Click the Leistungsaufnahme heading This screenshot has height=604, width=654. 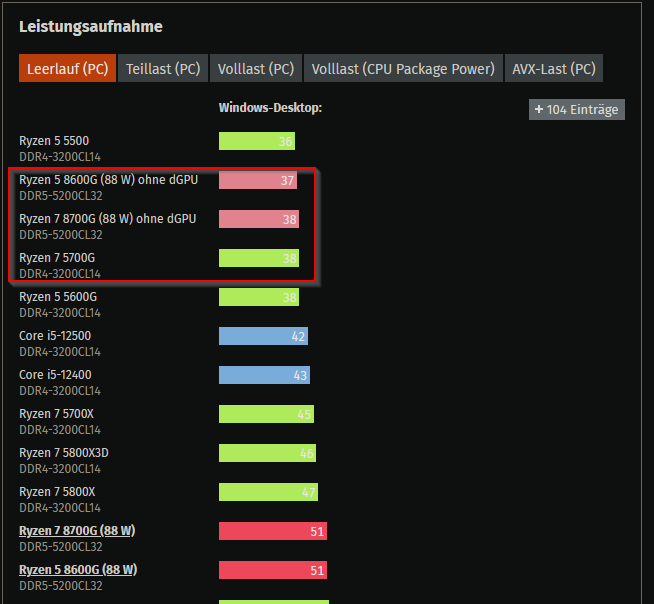(91, 27)
